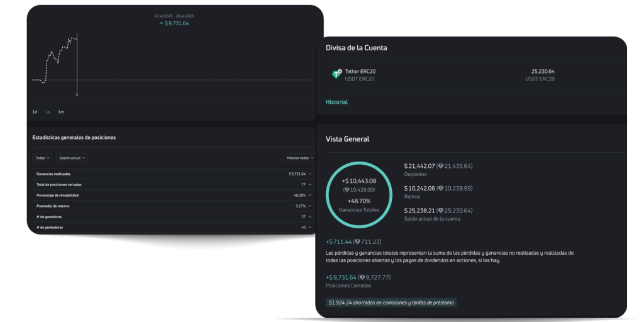The height and width of the screenshot is (322, 644).
Task: Open the Todas filter dropdown
Action: 42,158
